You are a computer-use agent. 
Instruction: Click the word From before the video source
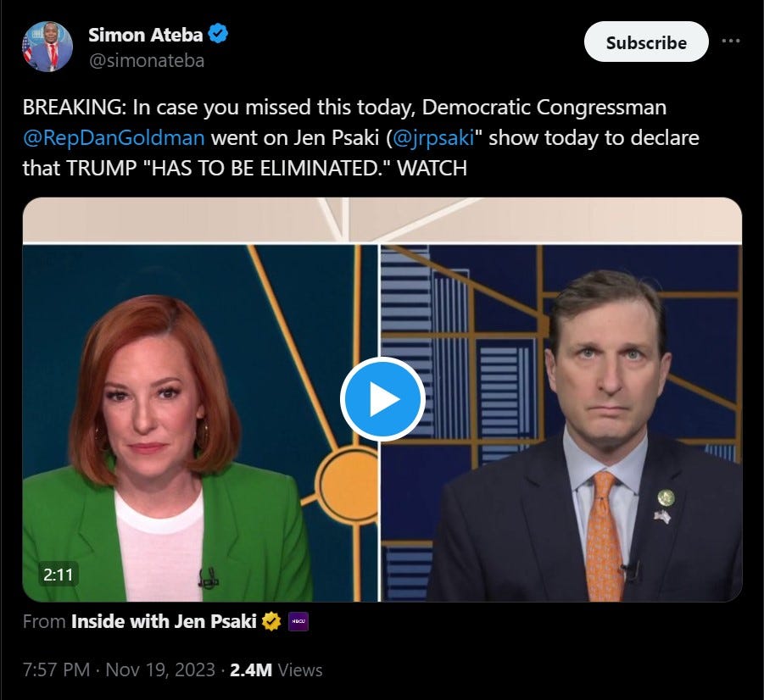click(x=44, y=621)
